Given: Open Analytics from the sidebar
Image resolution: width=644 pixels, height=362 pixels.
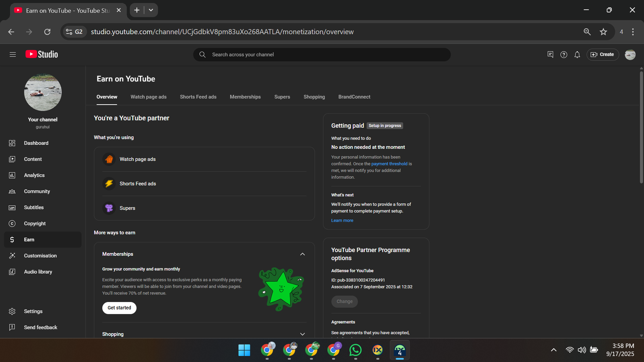Looking at the screenshot, I should click(34, 175).
